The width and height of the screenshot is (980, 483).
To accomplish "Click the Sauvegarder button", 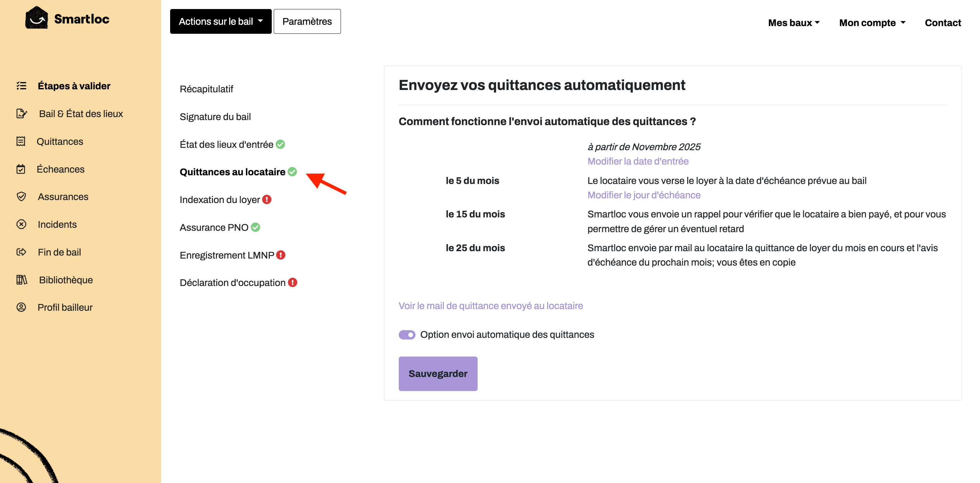I will tap(438, 373).
